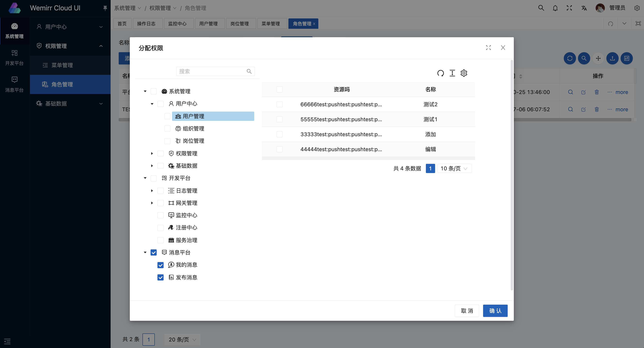Click the language translation icon
Image resolution: width=644 pixels, height=348 pixels.
(584, 8)
